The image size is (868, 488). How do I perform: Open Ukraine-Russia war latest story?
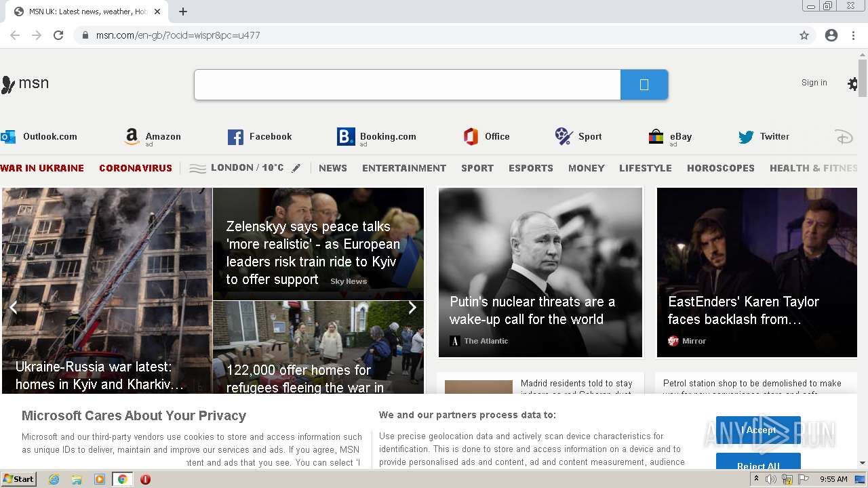107,290
